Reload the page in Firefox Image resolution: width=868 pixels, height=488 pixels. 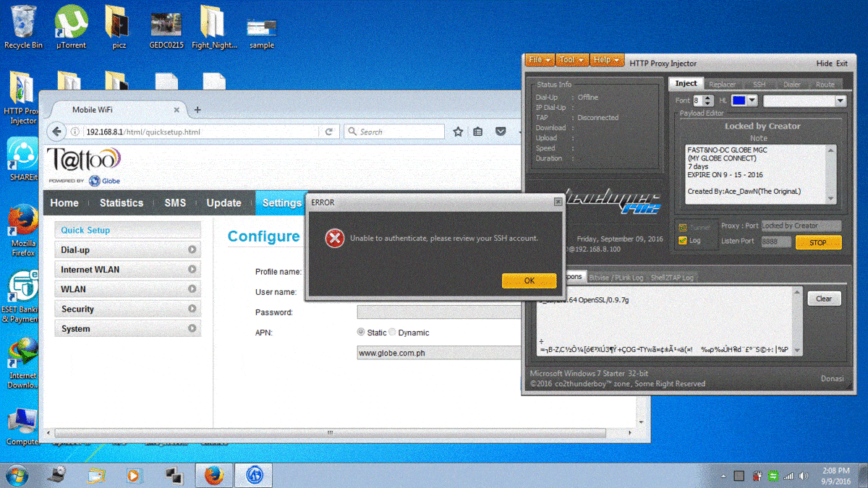coord(328,132)
